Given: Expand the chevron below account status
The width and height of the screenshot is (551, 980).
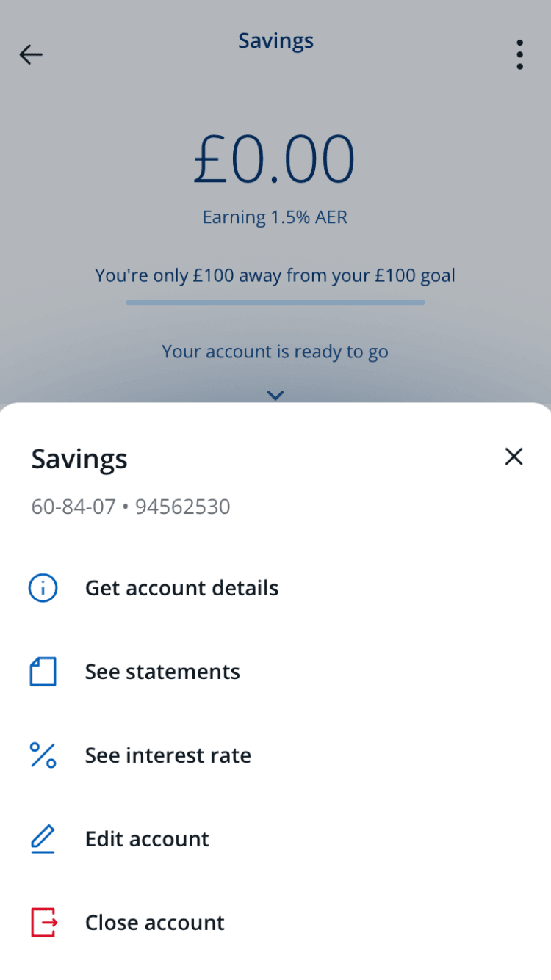Looking at the screenshot, I should [x=275, y=396].
